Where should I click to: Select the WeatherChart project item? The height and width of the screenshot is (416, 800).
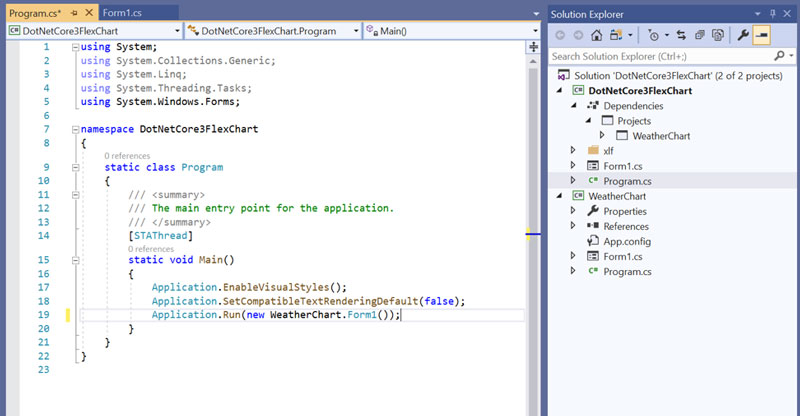click(617, 196)
